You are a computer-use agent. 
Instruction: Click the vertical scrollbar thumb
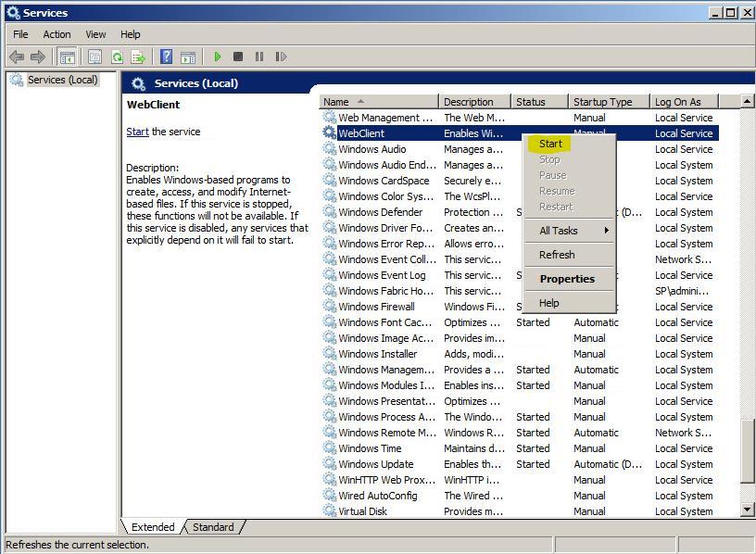coord(747,451)
